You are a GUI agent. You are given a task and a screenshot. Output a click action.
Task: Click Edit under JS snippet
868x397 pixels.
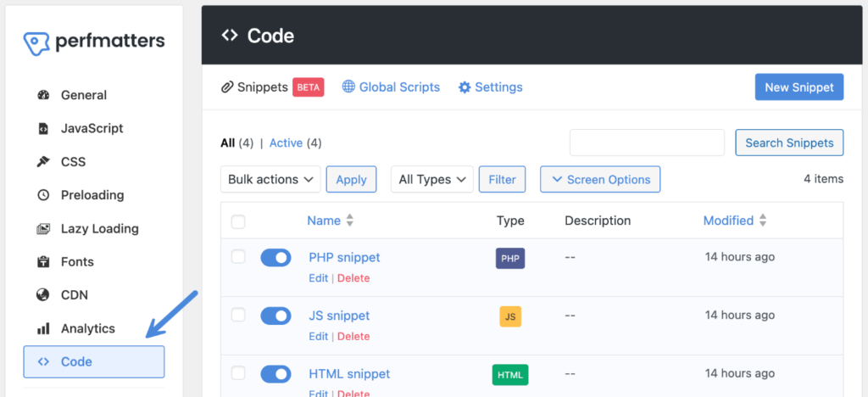(319, 336)
